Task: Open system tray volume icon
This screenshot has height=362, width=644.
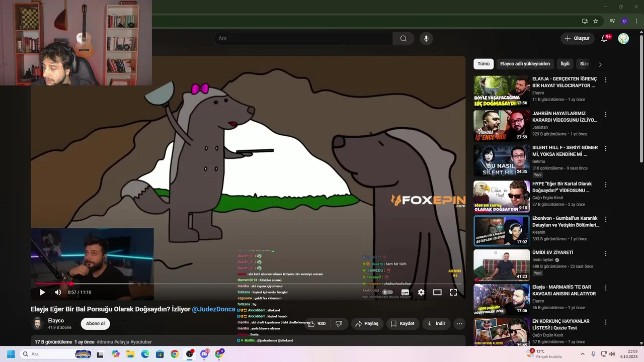Action: 612,354
